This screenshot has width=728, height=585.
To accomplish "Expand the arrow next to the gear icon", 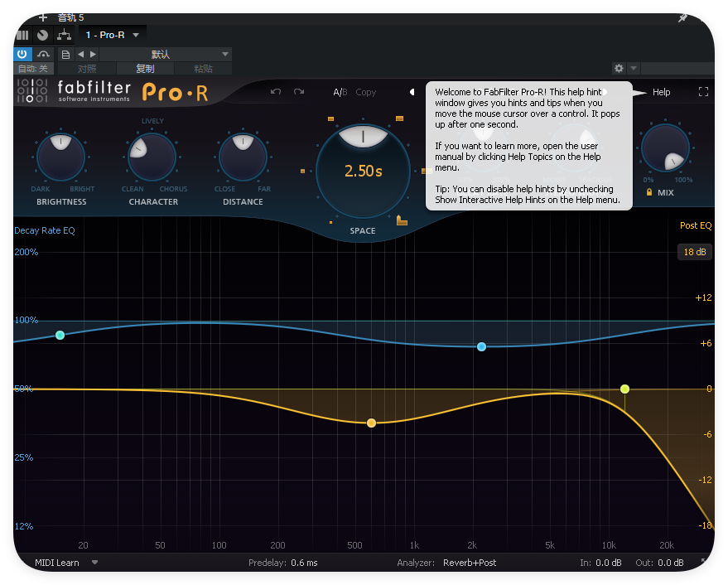I will [634, 68].
